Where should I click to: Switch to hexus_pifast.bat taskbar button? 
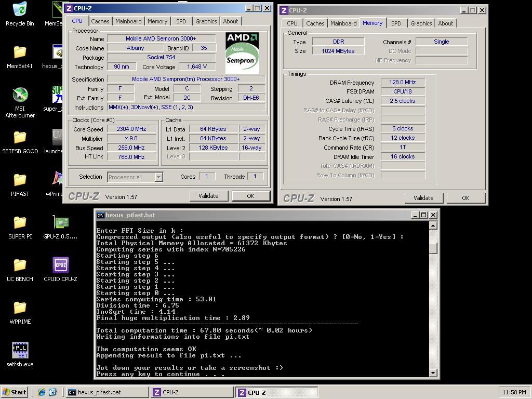(107, 392)
